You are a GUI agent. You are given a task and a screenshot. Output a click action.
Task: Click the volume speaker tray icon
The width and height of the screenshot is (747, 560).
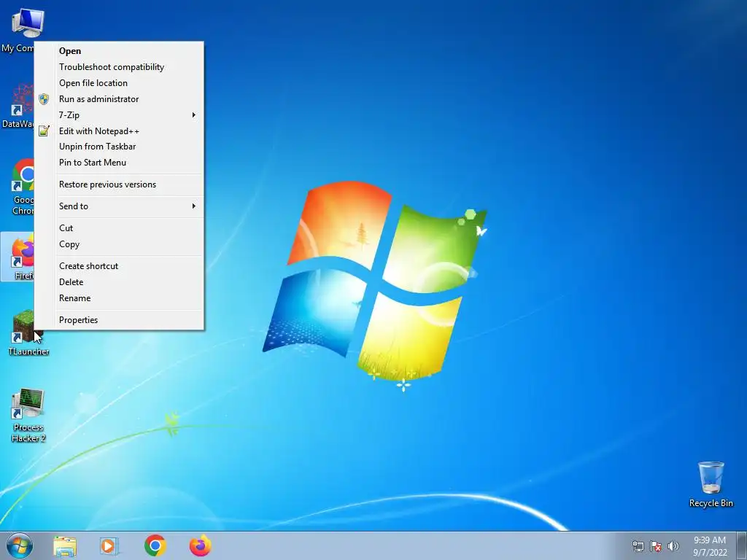pyautogui.click(x=673, y=546)
